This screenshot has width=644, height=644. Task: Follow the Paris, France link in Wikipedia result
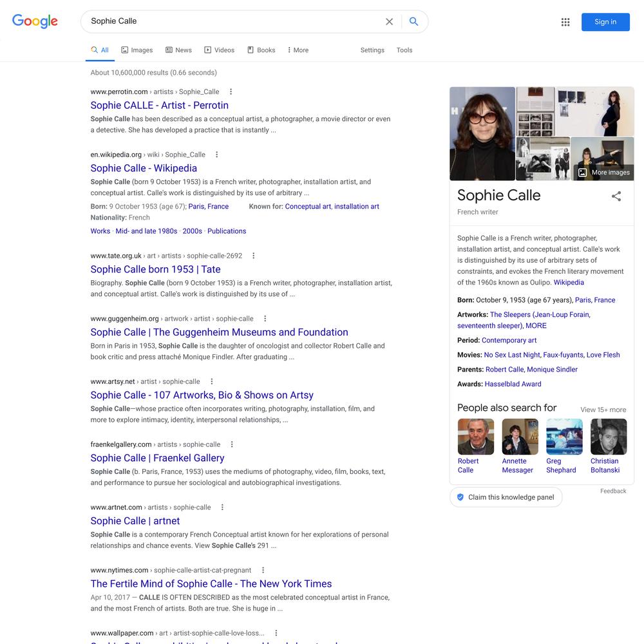(208, 206)
